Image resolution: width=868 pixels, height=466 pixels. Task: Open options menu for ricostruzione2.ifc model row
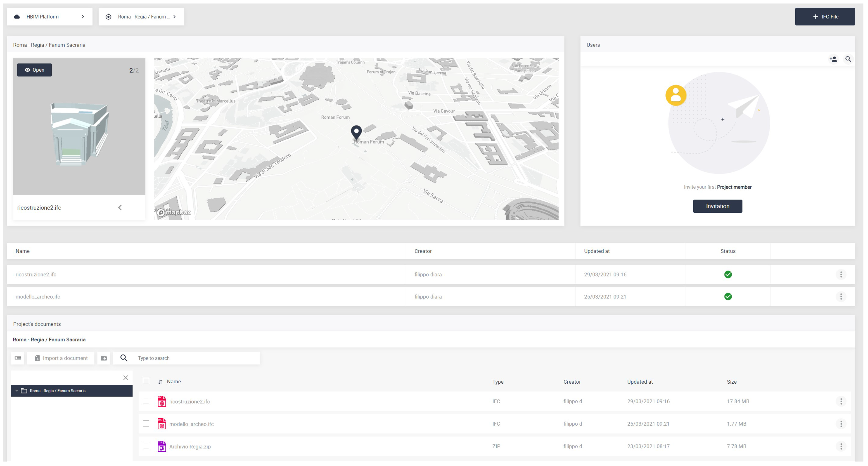click(841, 274)
